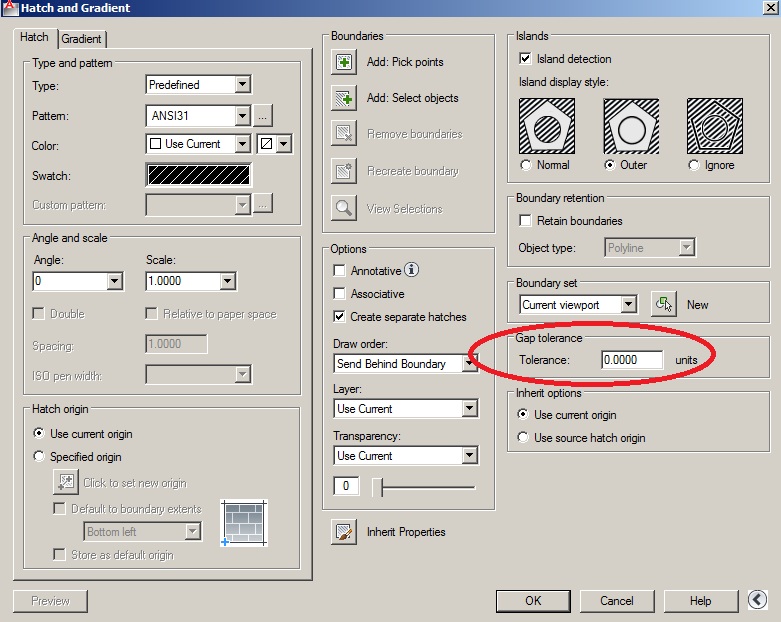This screenshot has height=622, width=781.
Task: Click the Gap tolerance input field
Action: [x=632, y=360]
